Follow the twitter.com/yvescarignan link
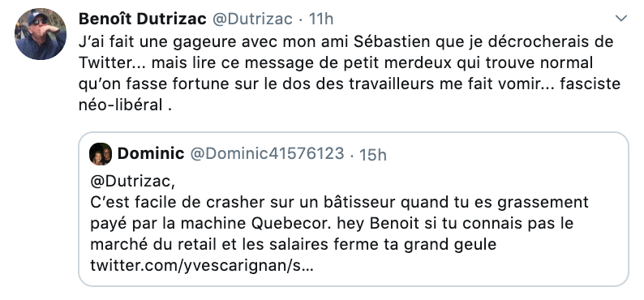The height and width of the screenshot is (300, 644). tap(202, 265)
